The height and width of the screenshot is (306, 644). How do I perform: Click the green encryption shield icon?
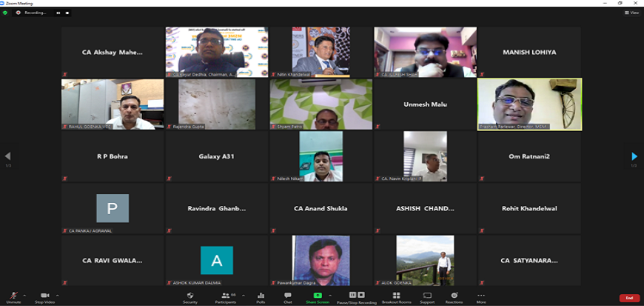(6, 13)
